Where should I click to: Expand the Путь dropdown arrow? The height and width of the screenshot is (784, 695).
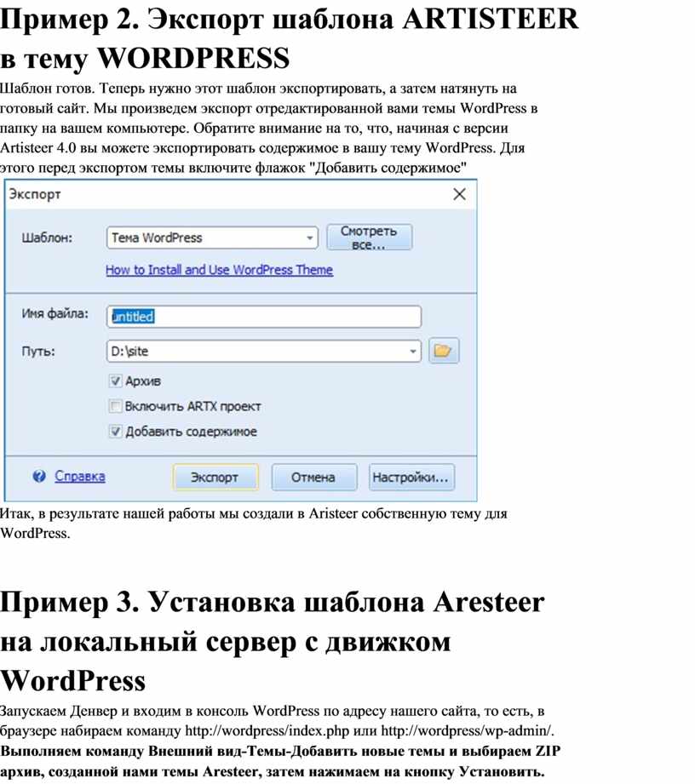pyautogui.click(x=413, y=351)
